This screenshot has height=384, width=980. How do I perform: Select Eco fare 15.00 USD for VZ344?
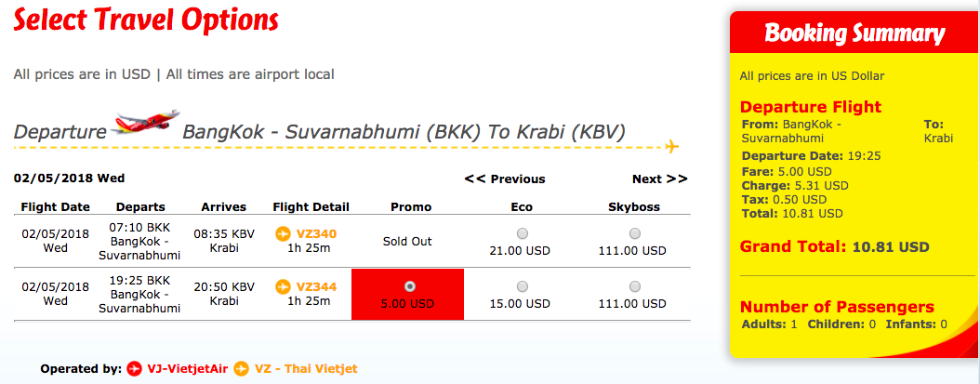click(523, 286)
